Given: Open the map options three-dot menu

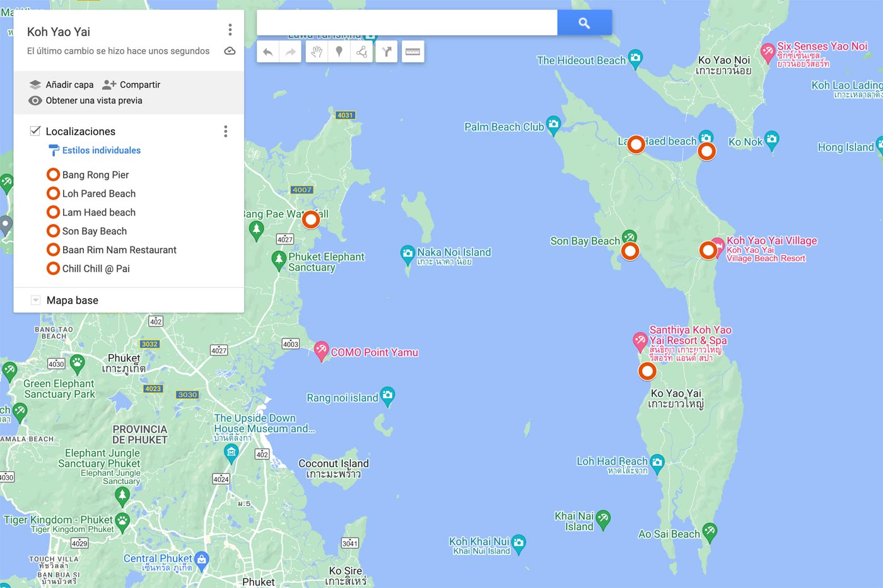Looking at the screenshot, I should click(230, 29).
